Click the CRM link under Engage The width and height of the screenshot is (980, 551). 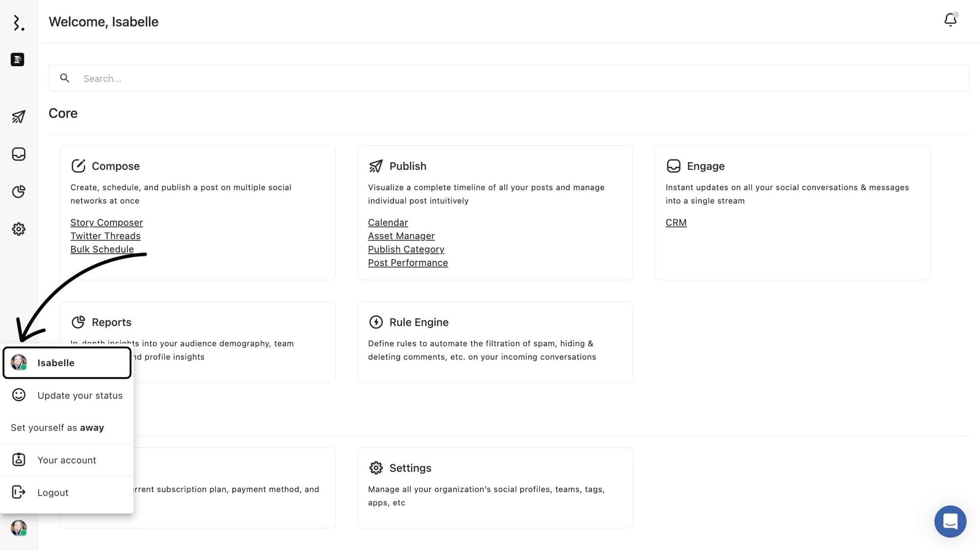click(x=676, y=222)
